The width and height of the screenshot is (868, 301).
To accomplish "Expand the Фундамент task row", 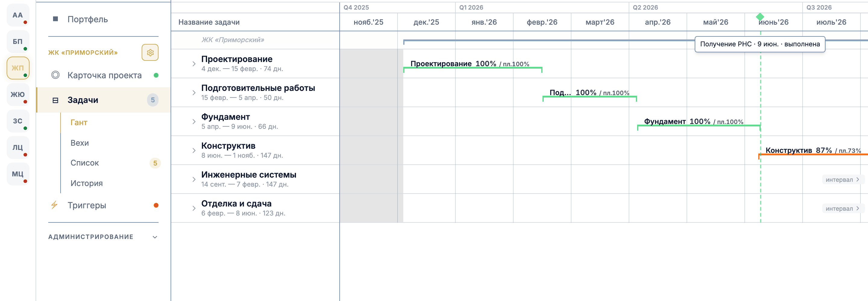I will coord(194,122).
